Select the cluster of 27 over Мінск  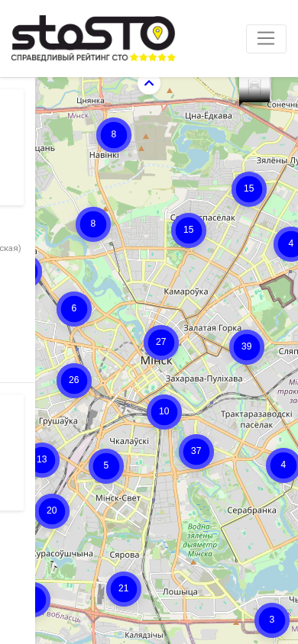(x=161, y=342)
